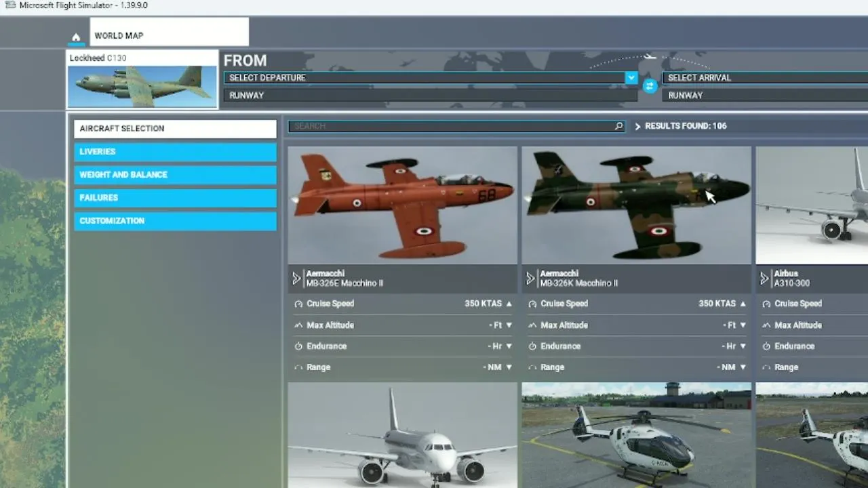The image size is (868, 488).
Task: Click the Cruise Speed gauge icon on MB-326E card
Action: coord(298,304)
